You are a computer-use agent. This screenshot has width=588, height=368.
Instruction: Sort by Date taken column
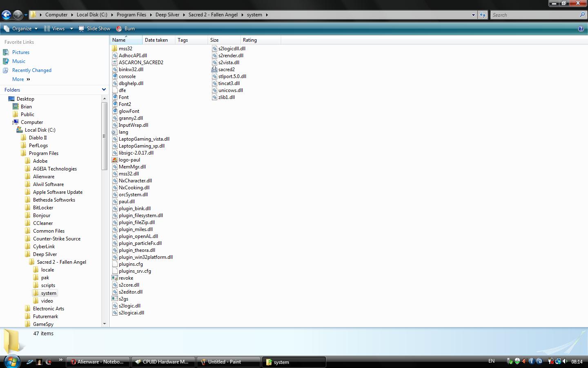tap(158, 40)
